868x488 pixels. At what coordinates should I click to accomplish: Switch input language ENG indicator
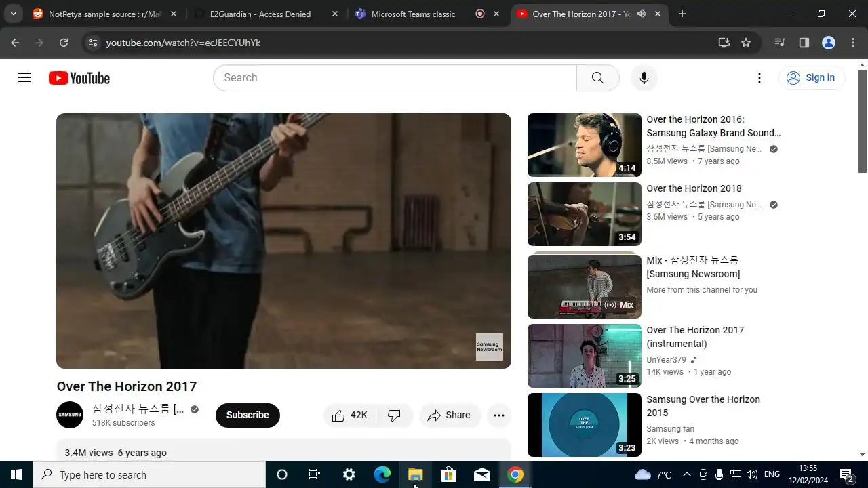772,475
